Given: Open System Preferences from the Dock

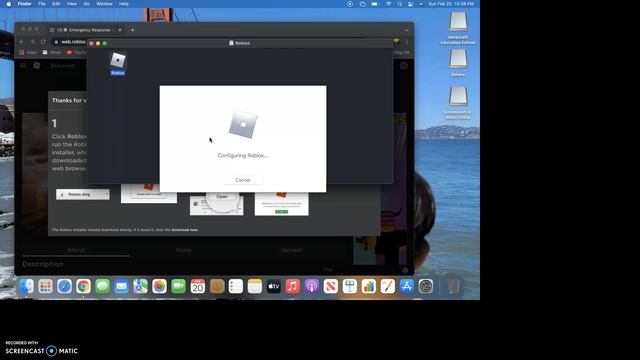Looking at the screenshot, I should [x=426, y=287].
